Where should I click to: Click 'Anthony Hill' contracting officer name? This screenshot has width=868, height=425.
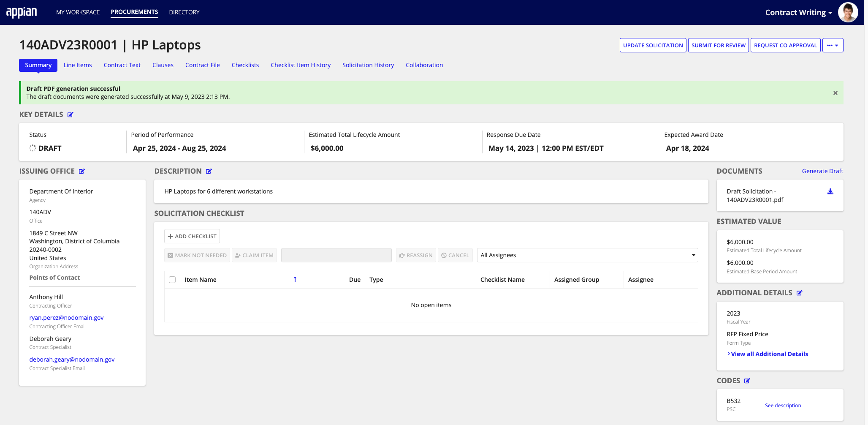46,297
